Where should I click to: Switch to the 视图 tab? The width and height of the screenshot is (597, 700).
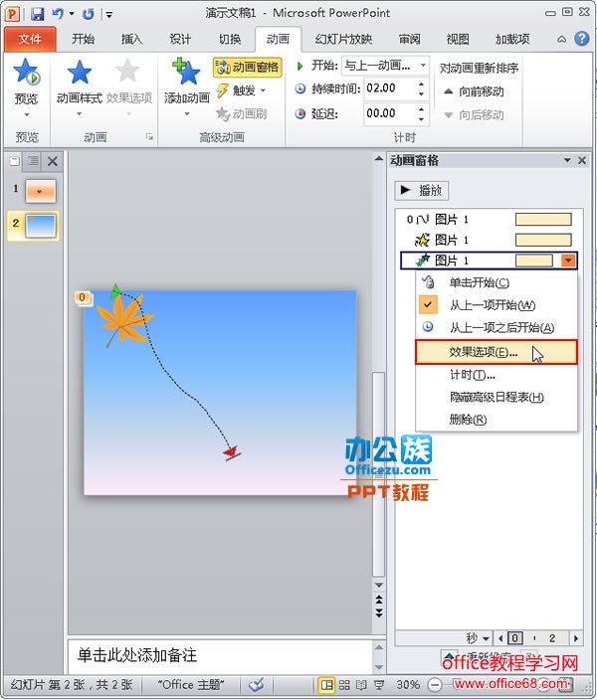[x=458, y=40]
